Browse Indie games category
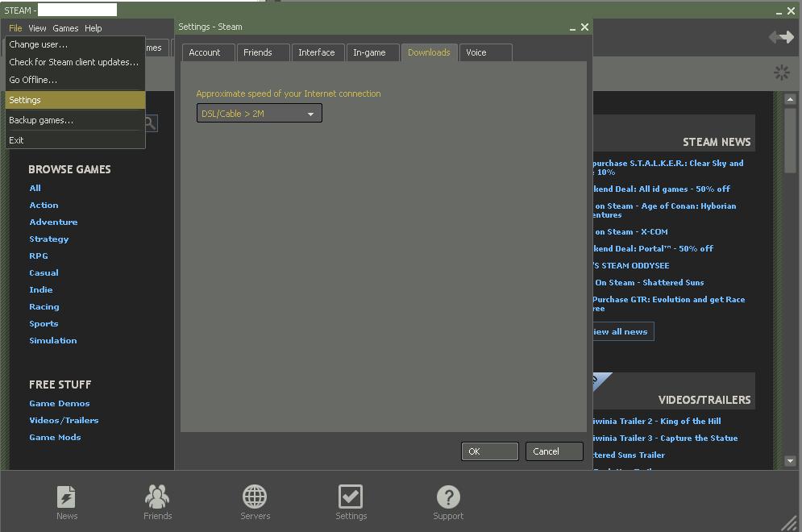Screen dimensions: 802x532 (x=41, y=289)
